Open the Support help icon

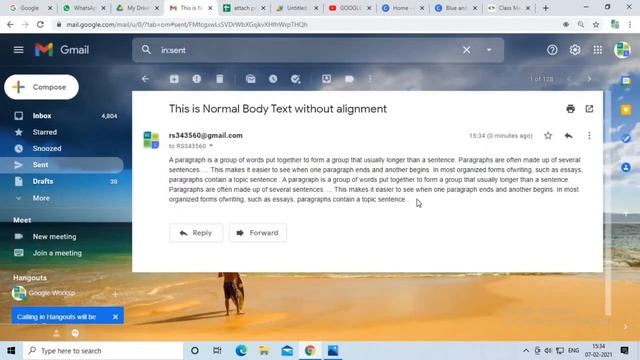(x=552, y=50)
